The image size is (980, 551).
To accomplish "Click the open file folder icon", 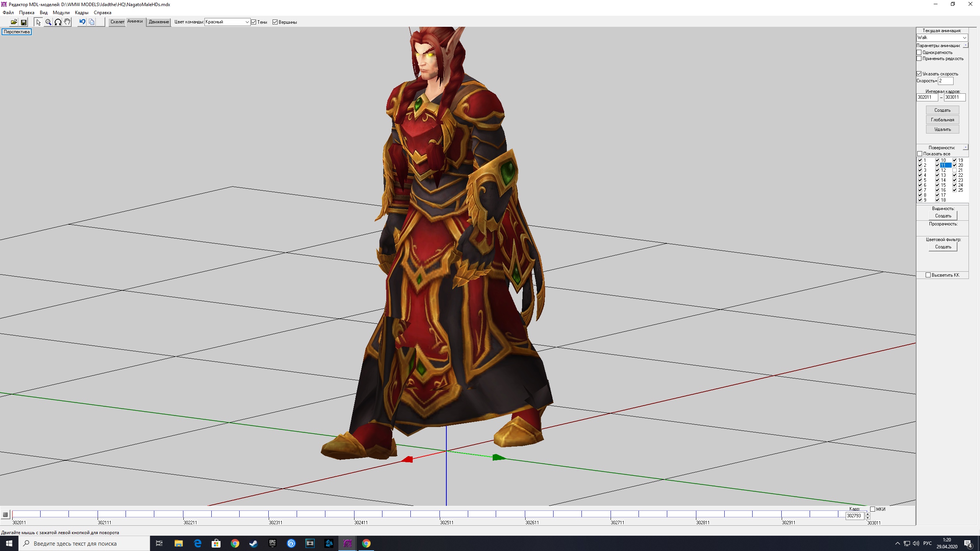I will coord(14,22).
